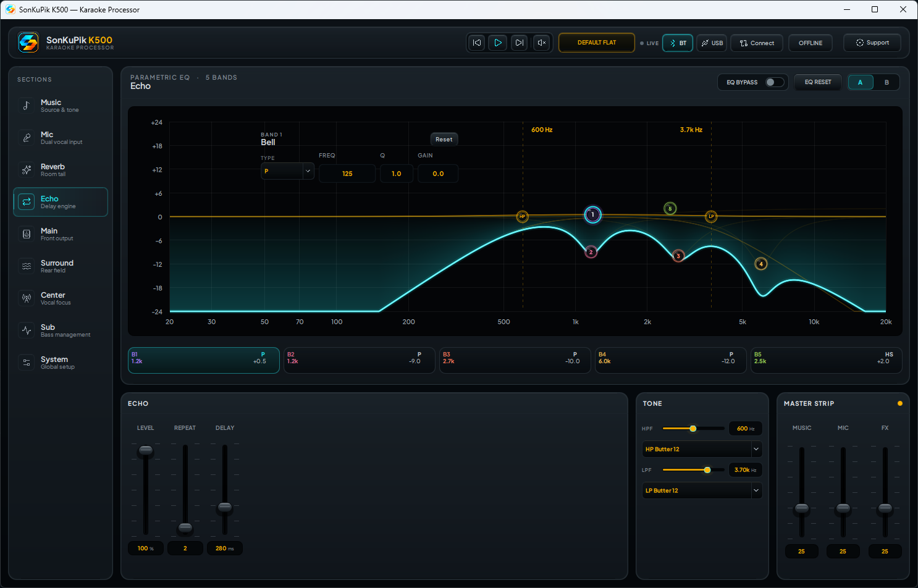Click the Center broadcast icon
The height and width of the screenshot is (588, 918).
coord(27,298)
